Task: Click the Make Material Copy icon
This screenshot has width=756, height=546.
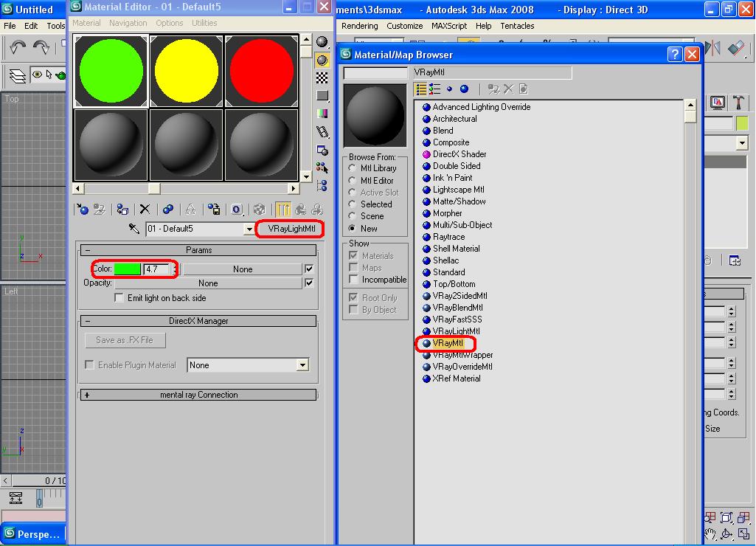Action: pos(167,210)
